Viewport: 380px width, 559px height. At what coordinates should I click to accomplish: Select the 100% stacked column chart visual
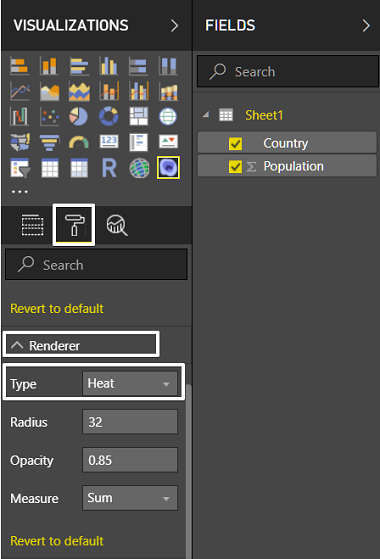tap(168, 66)
